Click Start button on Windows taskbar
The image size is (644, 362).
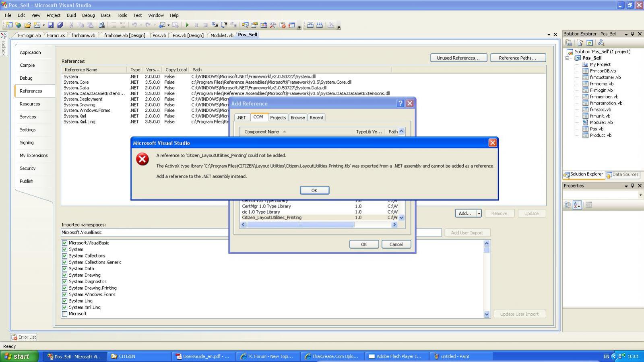coord(19,356)
